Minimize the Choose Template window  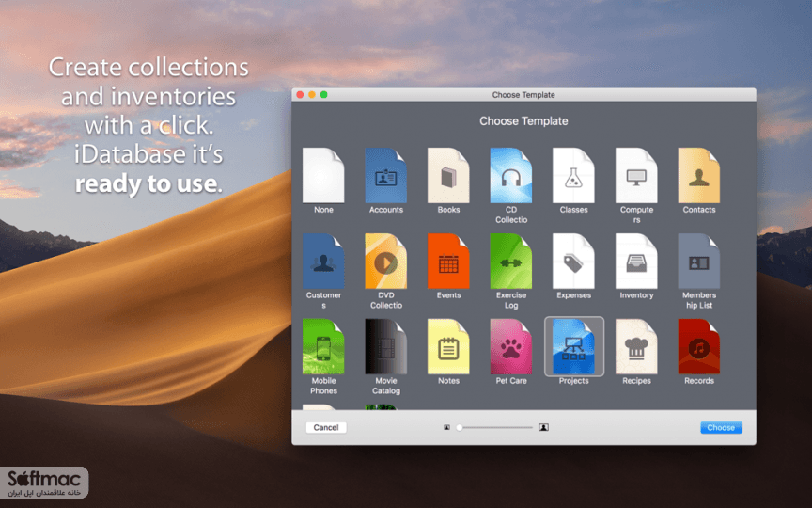(x=312, y=94)
